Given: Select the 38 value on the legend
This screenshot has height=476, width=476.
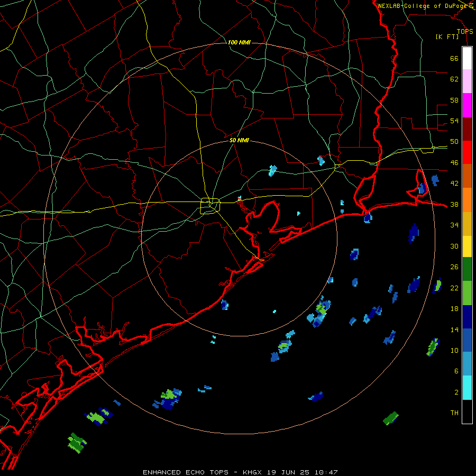Looking at the screenshot, I should point(454,204).
